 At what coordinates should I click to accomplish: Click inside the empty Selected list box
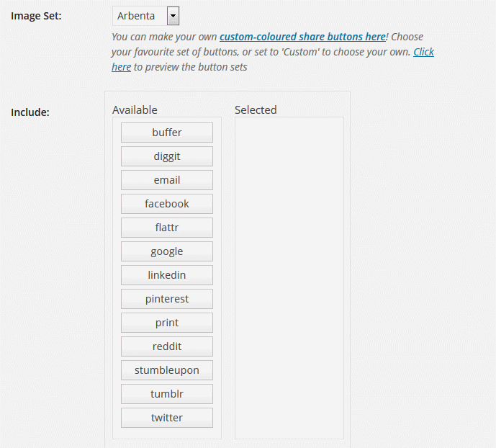click(x=289, y=278)
